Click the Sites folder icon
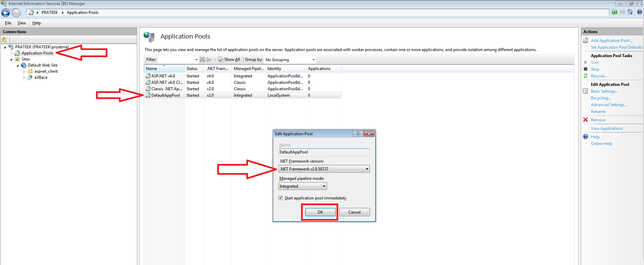 pyautogui.click(x=17, y=59)
